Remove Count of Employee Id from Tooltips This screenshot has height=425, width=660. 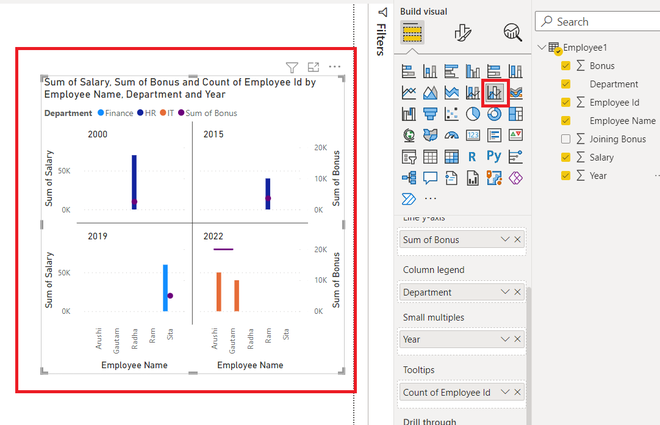(x=517, y=392)
